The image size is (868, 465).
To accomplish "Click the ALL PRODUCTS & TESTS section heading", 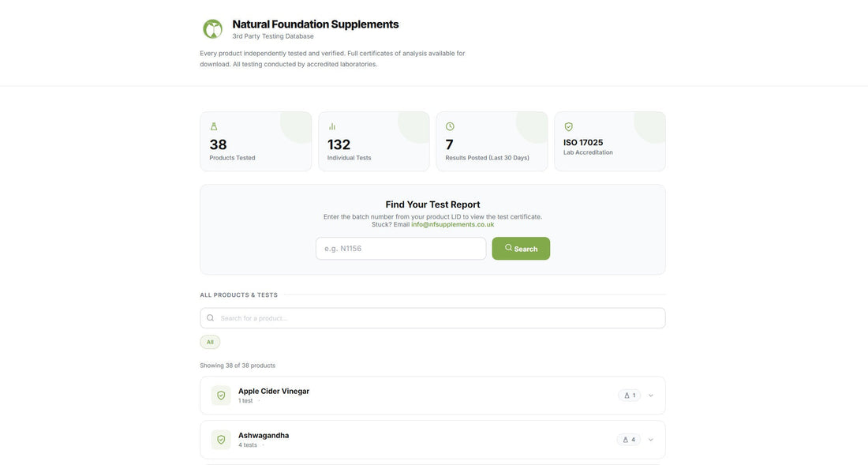I will (238, 295).
